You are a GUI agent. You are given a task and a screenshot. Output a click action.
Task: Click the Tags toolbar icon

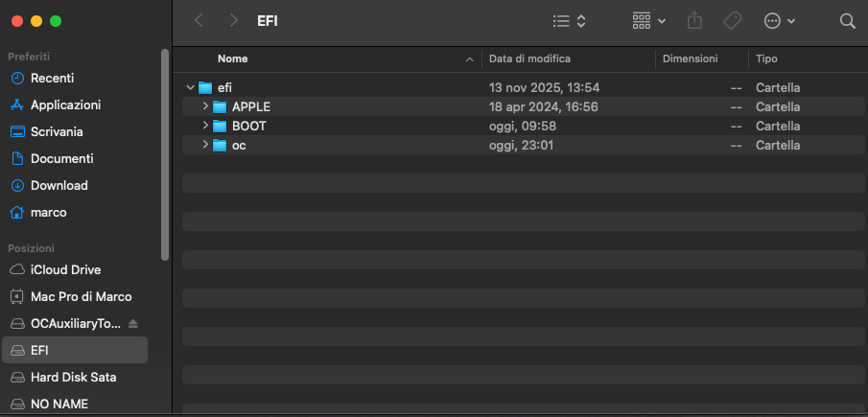732,20
